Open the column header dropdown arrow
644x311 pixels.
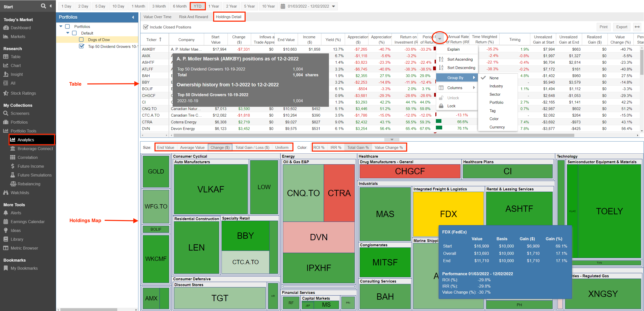click(440, 39)
